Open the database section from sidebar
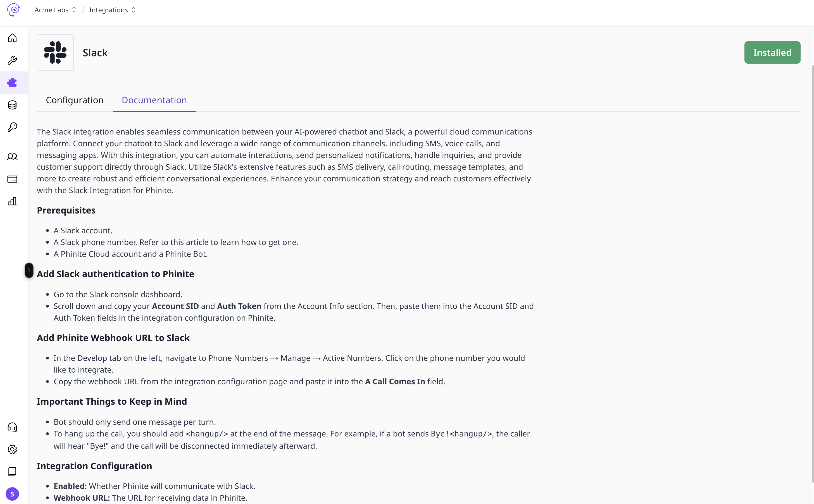 pos(12,105)
